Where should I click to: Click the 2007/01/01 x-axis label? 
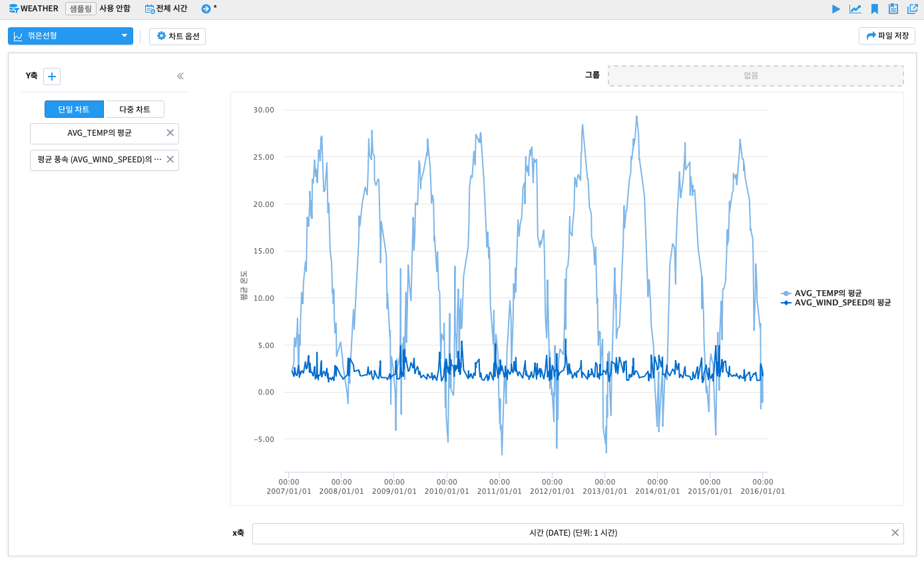point(289,491)
